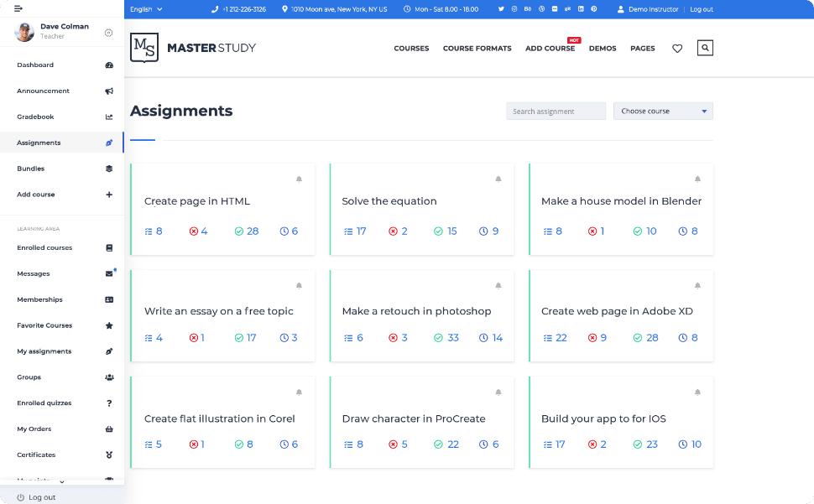The image size is (814, 504).
Task: Click the Twitter icon in top bar
Action: pyautogui.click(x=501, y=9)
